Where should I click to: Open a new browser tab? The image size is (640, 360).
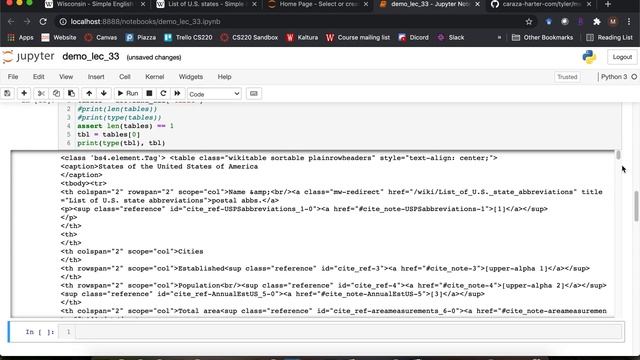pos(608,4)
